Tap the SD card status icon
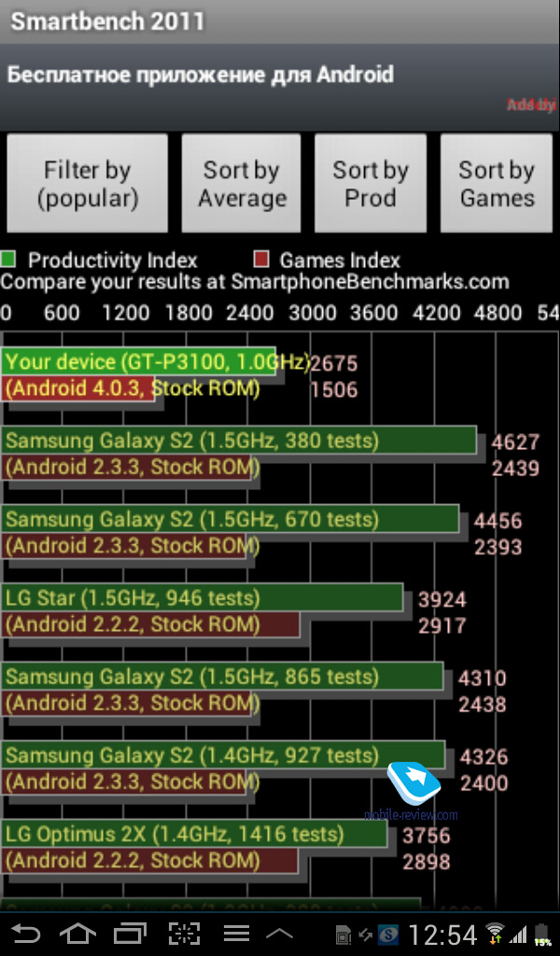 pos(343,935)
